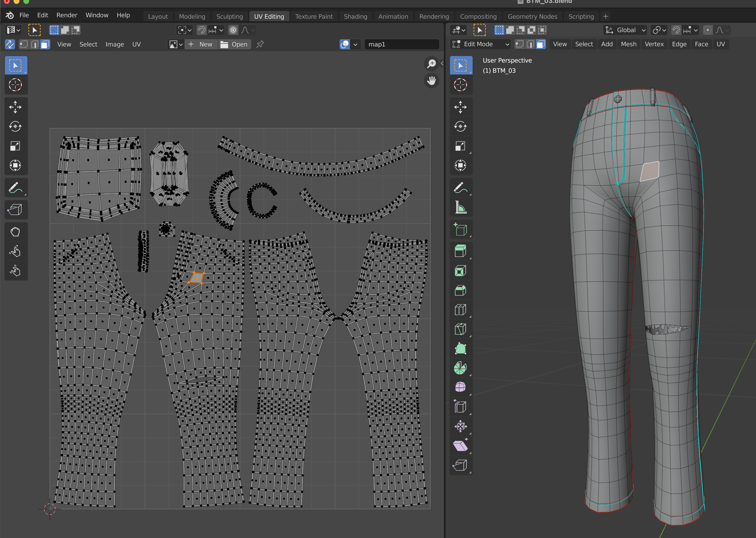Open the image browse dropdown
Viewport: 756px width, 538px height.
pos(176,44)
